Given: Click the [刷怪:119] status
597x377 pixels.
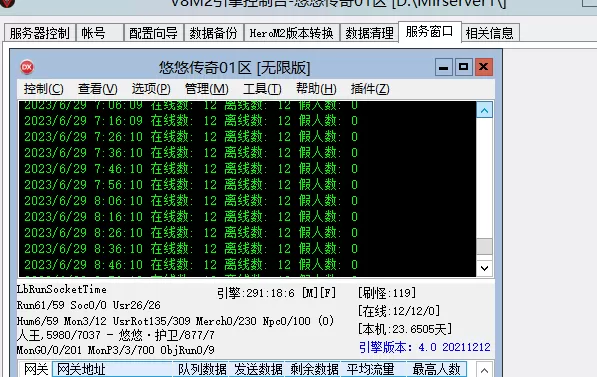Looking at the screenshot, I should click(x=387, y=293).
